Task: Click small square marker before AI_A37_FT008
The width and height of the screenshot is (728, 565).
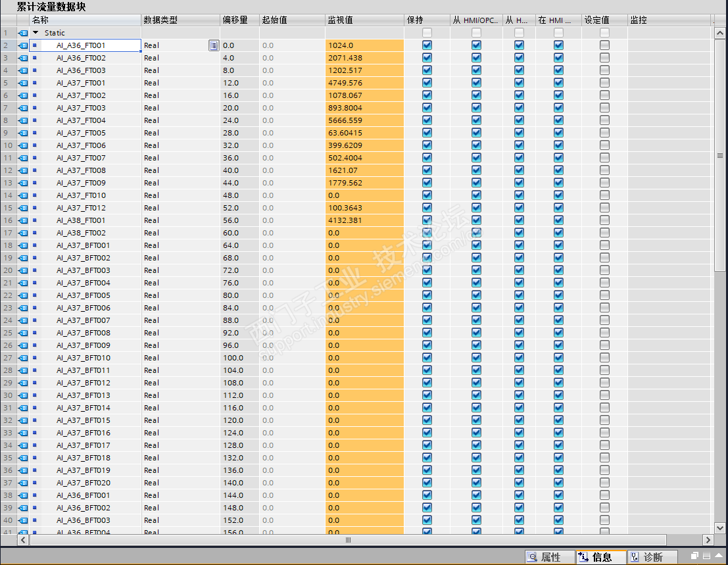Action: [34, 170]
